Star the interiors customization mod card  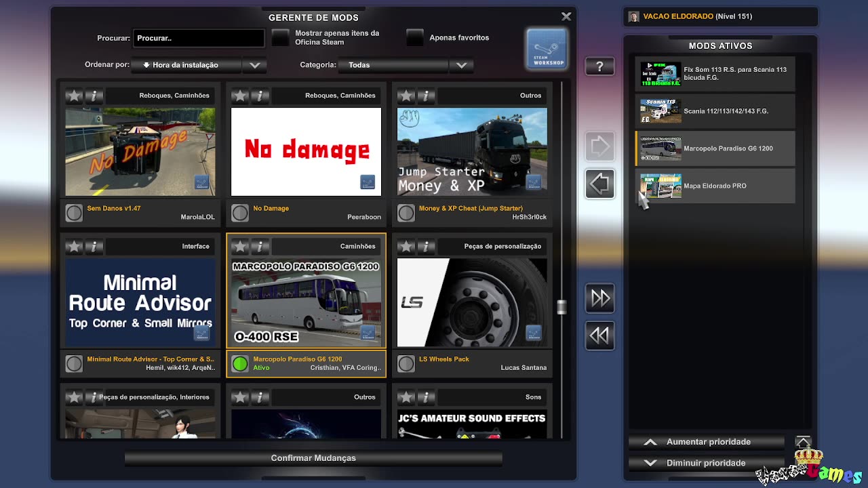click(74, 397)
